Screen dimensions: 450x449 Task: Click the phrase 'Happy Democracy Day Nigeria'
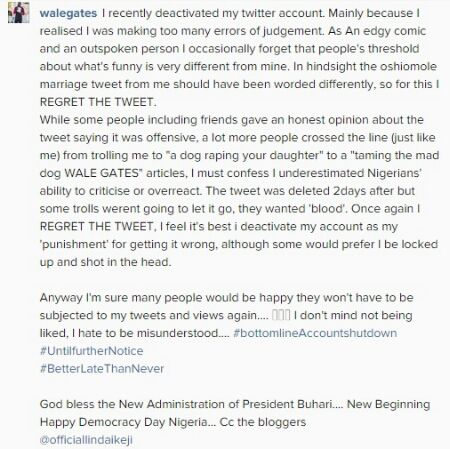point(123,422)
